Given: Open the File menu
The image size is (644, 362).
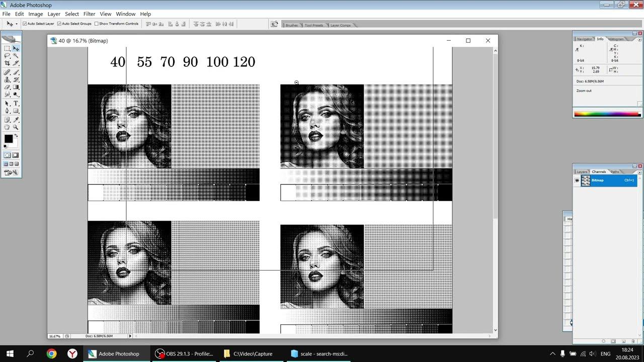Looking at the screenshot, I should click(x=7, y=14).
